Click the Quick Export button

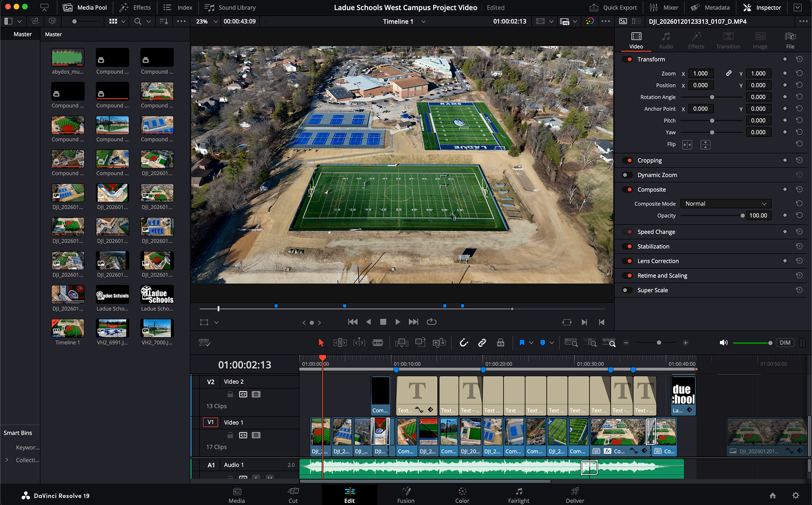point(613,7)
